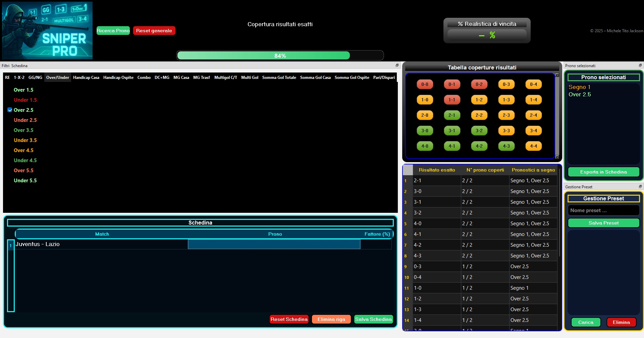This screenshot has width=644, height=338.
Task: Switch to the Pari/Dispari tab
Action: click(384, 77)
